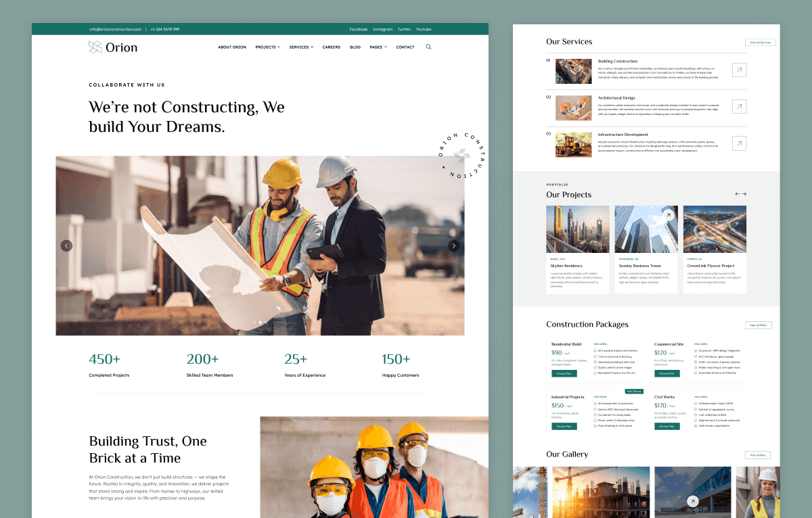Click the Orion logo in the header
Viewport: 812px width, 518px height.
coord(113,47)
